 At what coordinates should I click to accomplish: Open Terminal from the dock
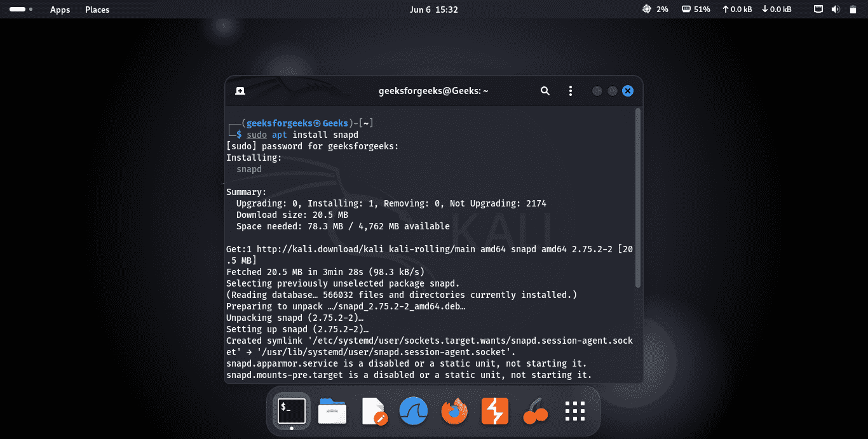pos(292,411)
